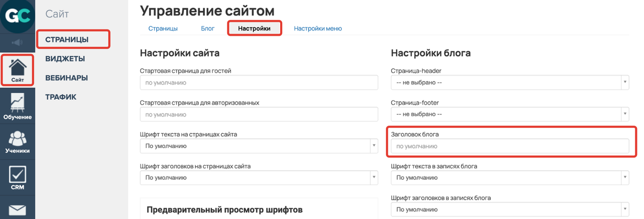The height and width of the screenshot is (219, 644).
Task: Open the Ученики section icon
Action: coord(17,140)
